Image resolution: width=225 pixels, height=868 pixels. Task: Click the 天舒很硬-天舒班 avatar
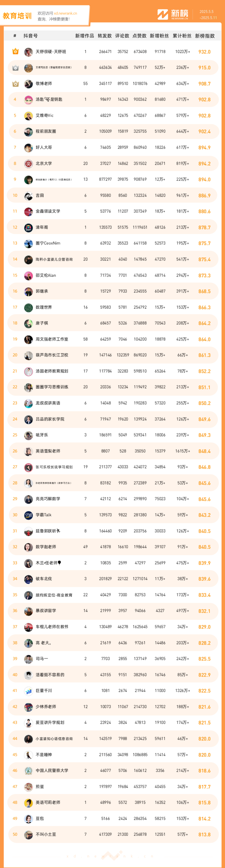point(28,52)
